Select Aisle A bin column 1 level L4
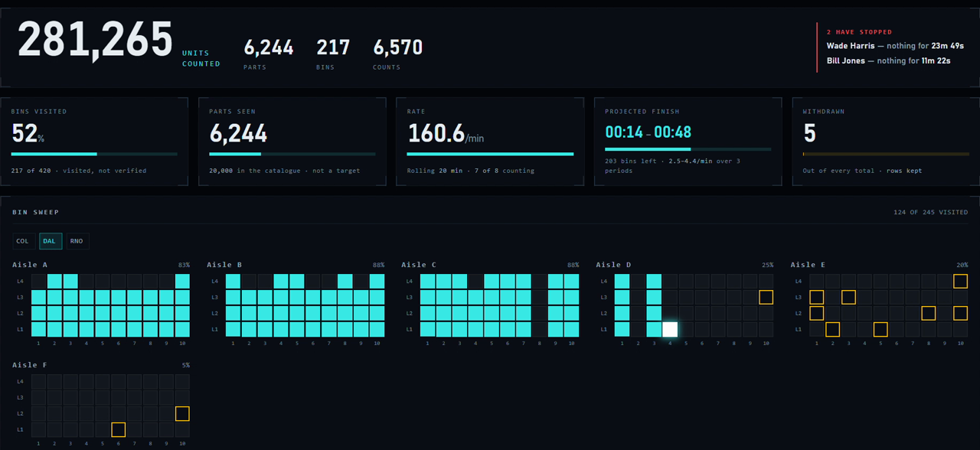 tap(38, 281)
